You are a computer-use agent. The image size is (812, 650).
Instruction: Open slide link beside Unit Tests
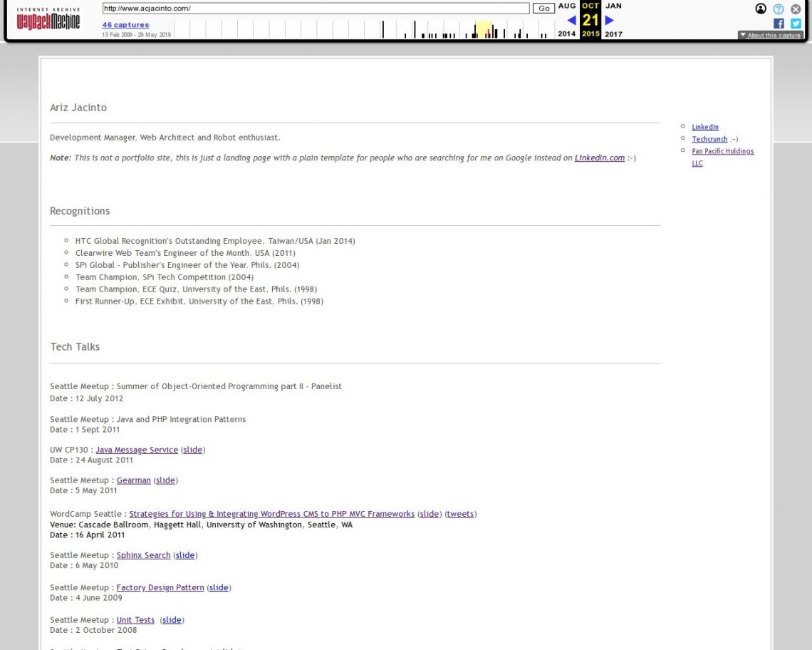tap(172, 620)
